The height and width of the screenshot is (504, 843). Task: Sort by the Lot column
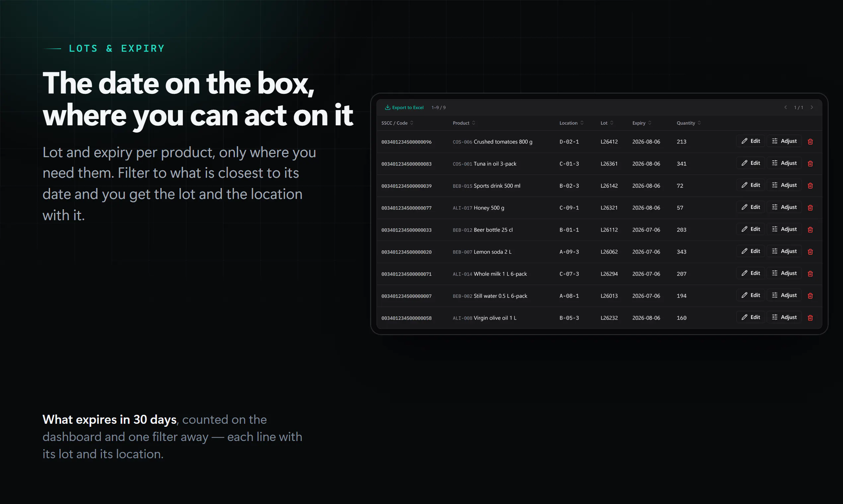coord(607,123)
